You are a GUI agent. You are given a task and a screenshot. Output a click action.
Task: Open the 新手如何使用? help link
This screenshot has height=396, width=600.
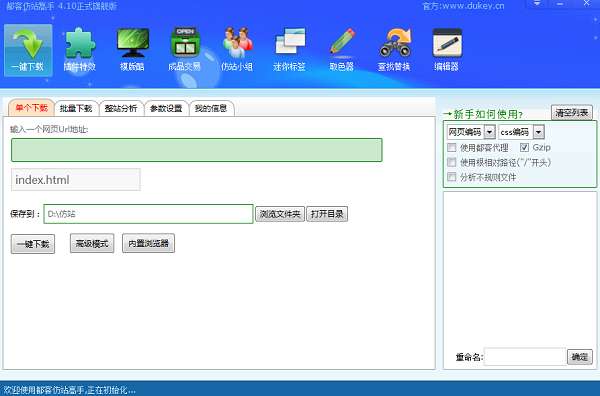click(483, 114)
